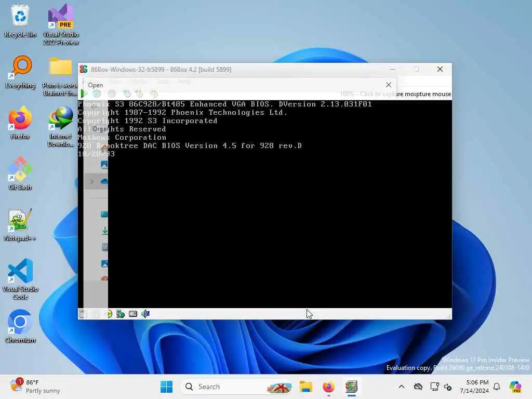Viewport: 532px width, 399px height.
Task: Open Copilot Preview in the taskbar
Action: pos(515,387)
